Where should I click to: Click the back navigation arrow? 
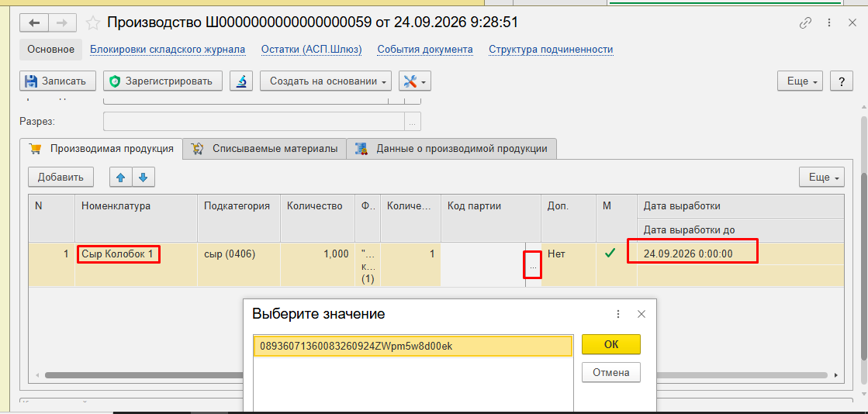pos(34,22)
